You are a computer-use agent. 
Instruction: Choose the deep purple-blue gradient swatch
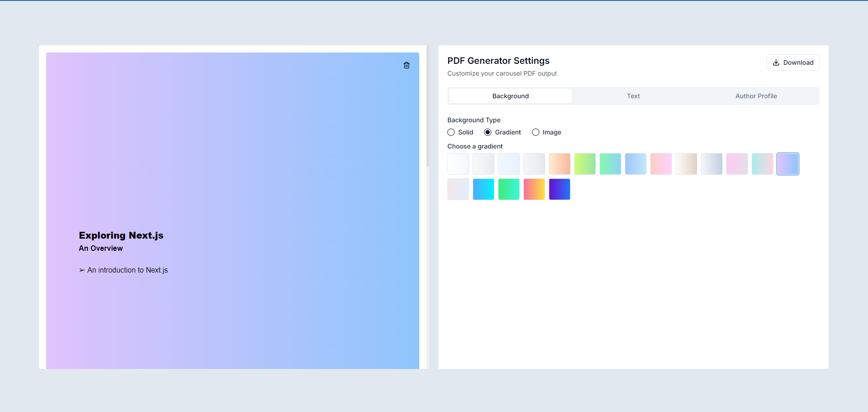coord(560,189)
